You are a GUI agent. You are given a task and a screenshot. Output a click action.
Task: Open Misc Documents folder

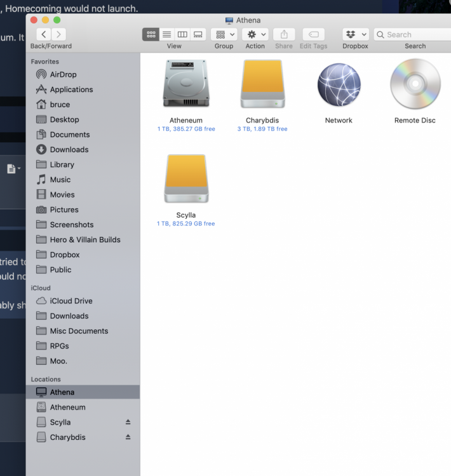click(83, 331)
